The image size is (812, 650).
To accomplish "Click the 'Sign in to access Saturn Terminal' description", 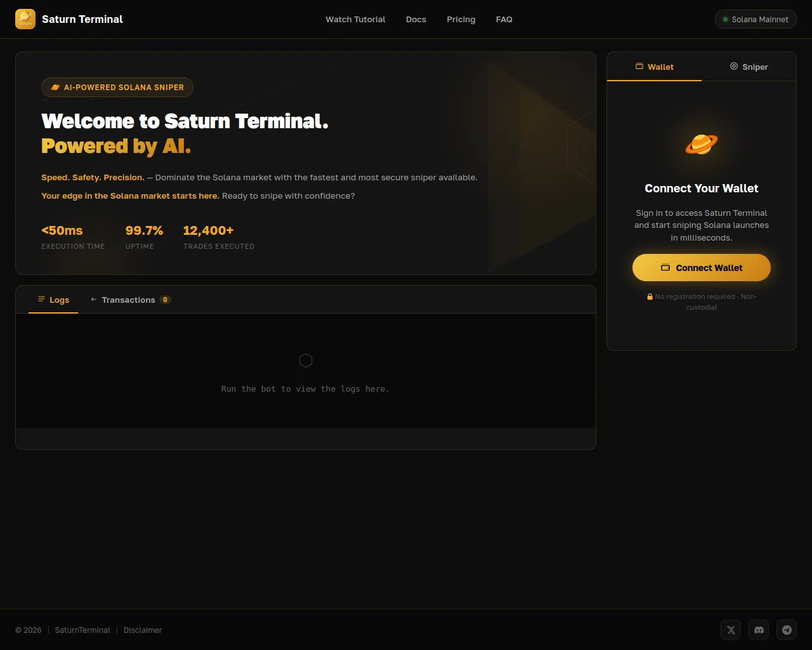I will (702, 225).
